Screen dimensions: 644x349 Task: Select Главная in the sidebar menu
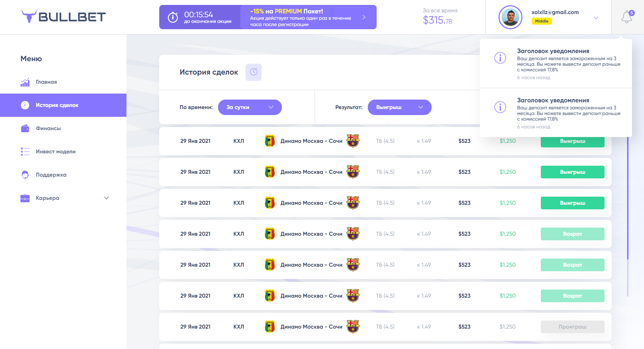(x=63, y=82)
